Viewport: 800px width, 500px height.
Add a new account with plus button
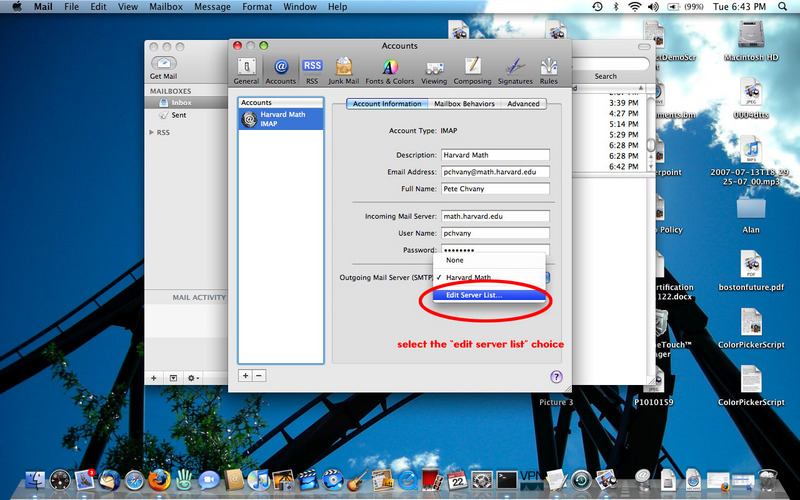point(246,375)
